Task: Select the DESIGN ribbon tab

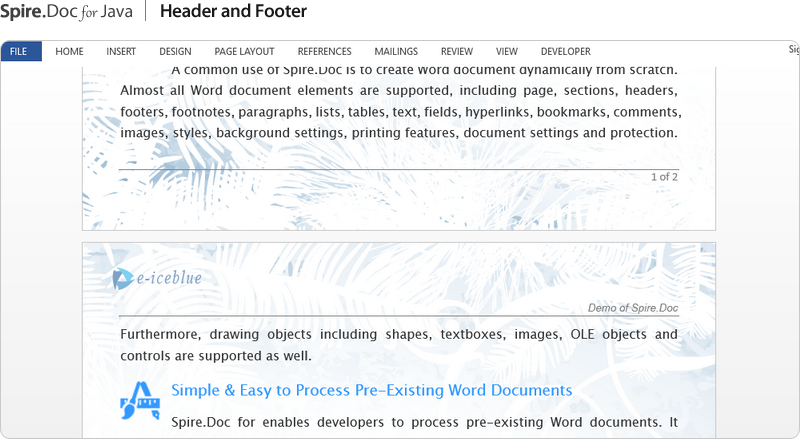Action: coord(175,52)
